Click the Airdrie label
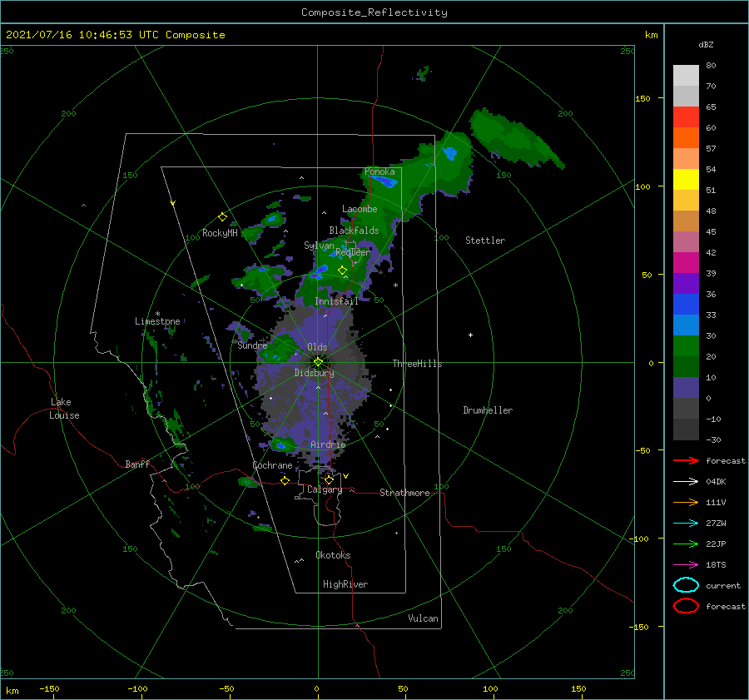Screen dimensions: 749x700 tap(328, 444)
